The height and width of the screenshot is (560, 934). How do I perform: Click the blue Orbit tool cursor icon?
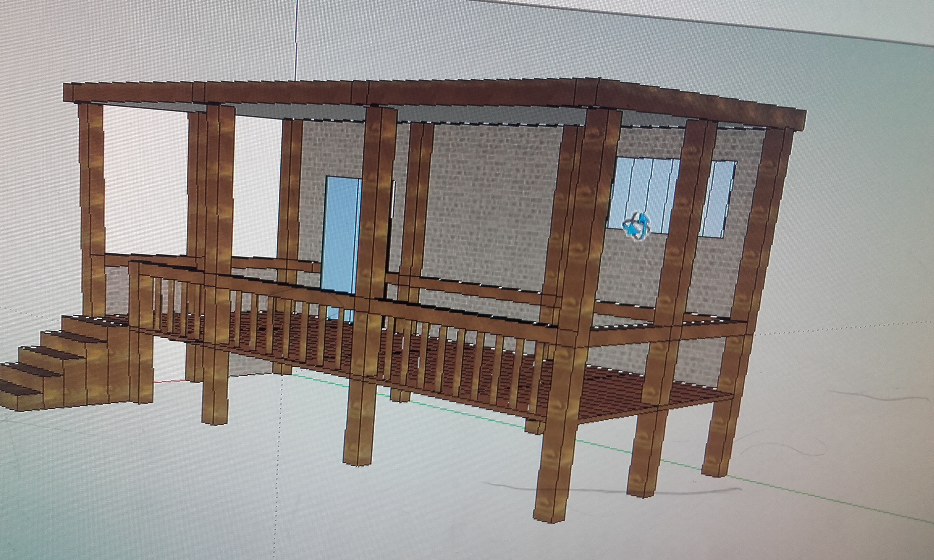click(x=637, y=226)
